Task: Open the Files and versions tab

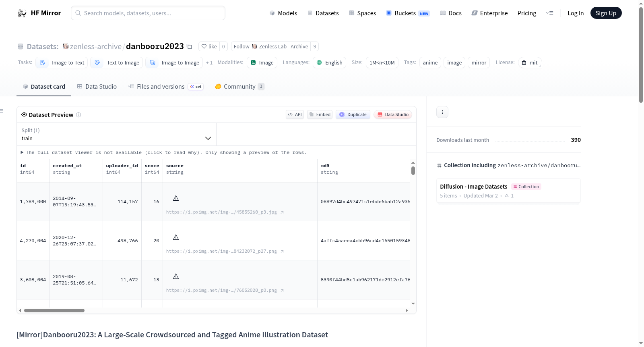Action: pyautogui.click(x=166, y=87)
